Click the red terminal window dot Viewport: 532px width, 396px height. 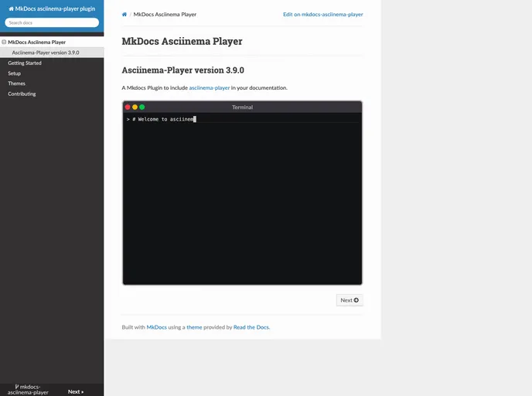pyautogui.click(x=128, y=108)
